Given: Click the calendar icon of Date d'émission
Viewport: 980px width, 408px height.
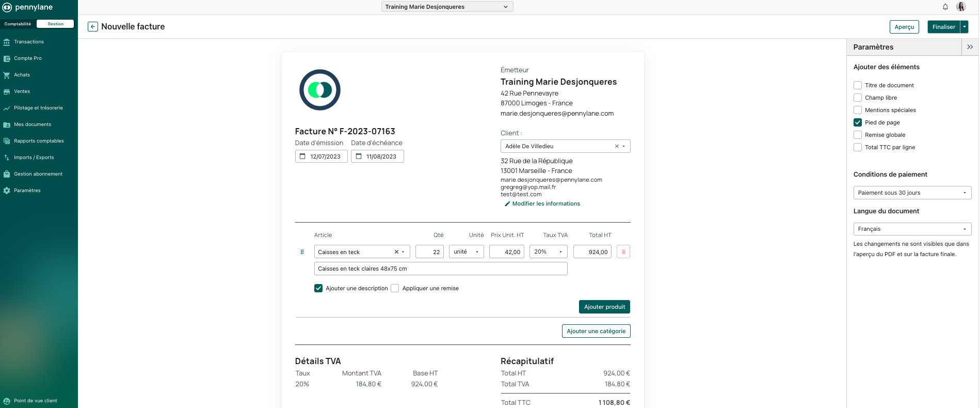Looking at the screenshot, I should pos(303,156).
